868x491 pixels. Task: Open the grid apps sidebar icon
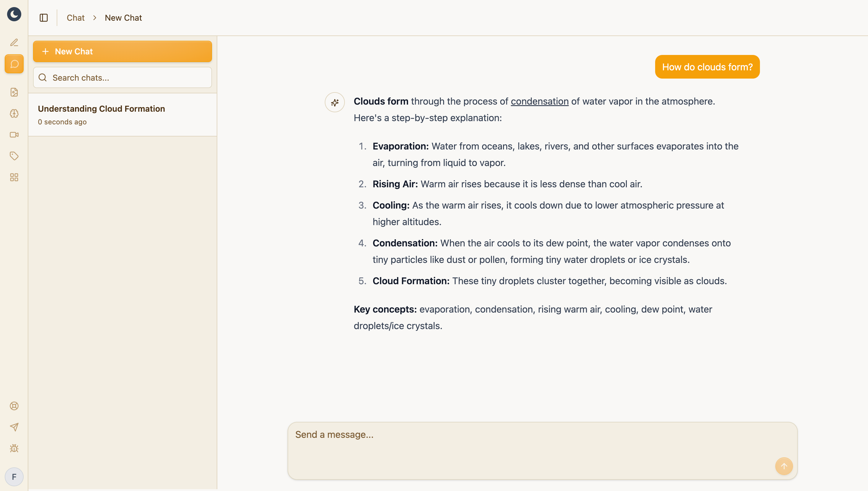point(14,177)
